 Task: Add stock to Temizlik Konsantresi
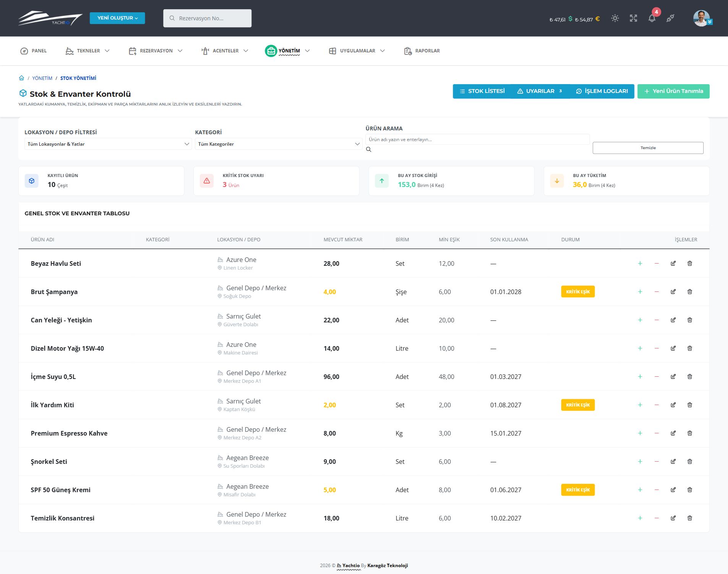click(x=640, y=518)
